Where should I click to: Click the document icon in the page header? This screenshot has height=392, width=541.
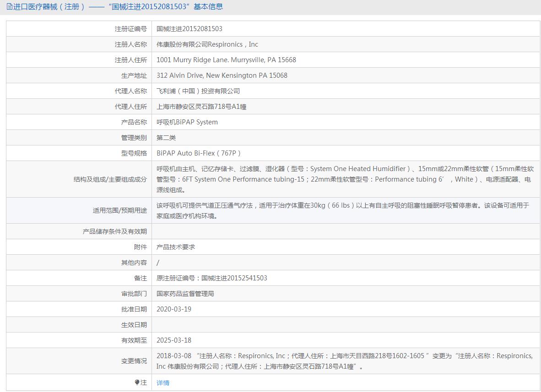(10, 7)
